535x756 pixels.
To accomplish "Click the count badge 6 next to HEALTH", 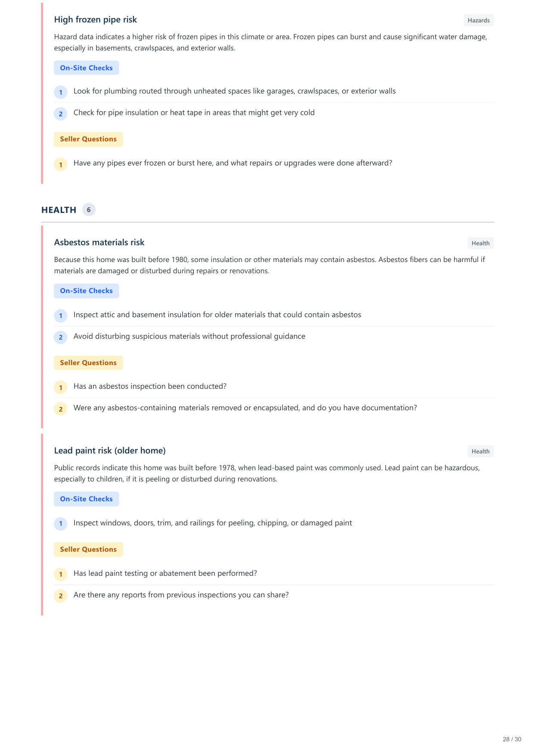I will (x=89, y=209).
